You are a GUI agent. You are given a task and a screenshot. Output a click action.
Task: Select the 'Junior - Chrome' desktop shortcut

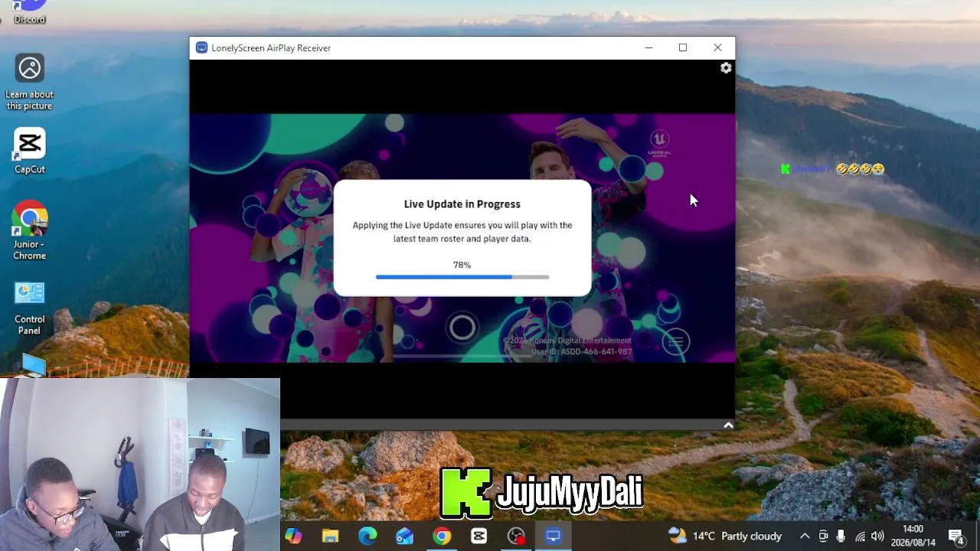30,230
